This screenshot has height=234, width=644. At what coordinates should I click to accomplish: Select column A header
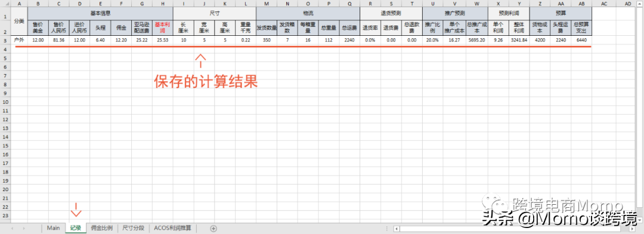tap(19, 4)
